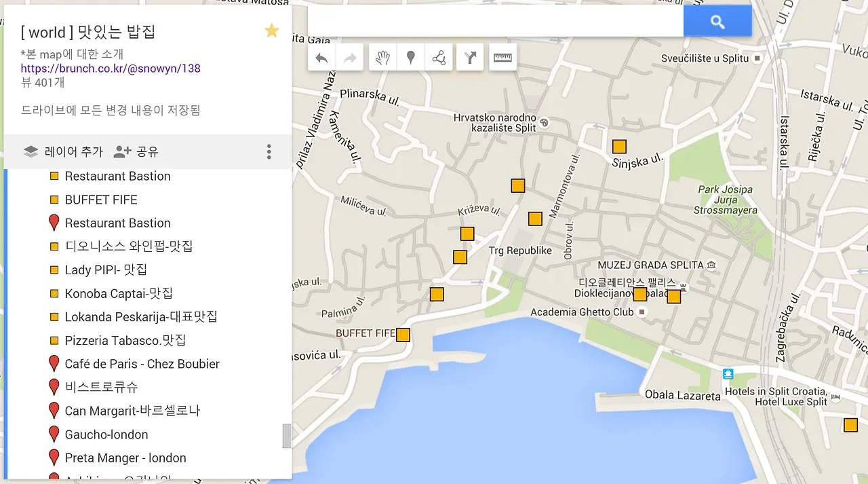
Task: Click the yellow marker near Sinjska ul.
Action: tap(619, 147)
